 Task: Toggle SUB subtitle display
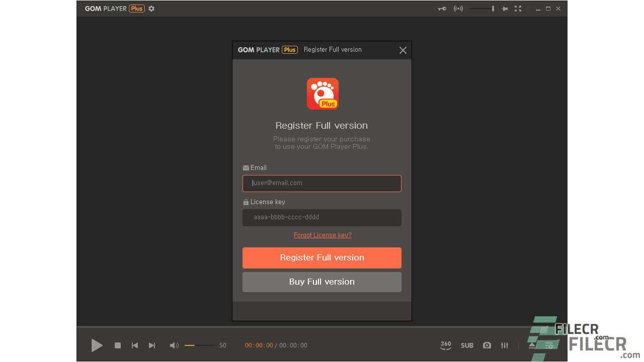click(467, 345)
